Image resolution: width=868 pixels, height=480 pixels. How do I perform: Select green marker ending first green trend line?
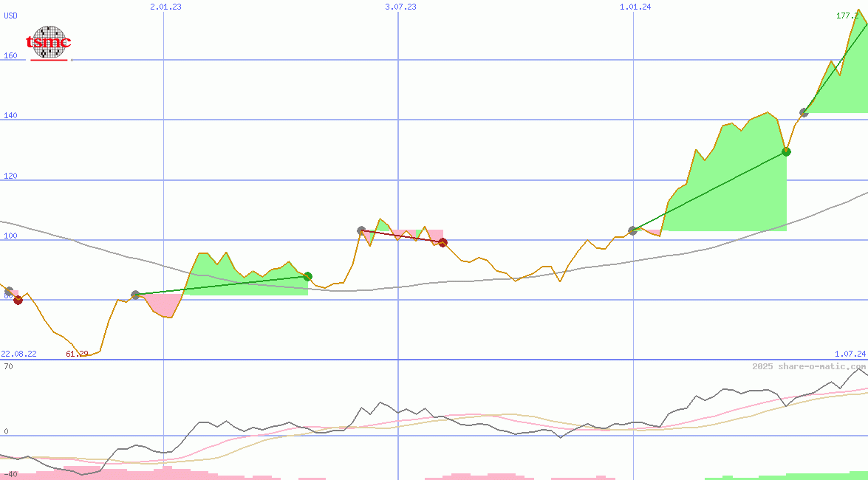point(308,276)
